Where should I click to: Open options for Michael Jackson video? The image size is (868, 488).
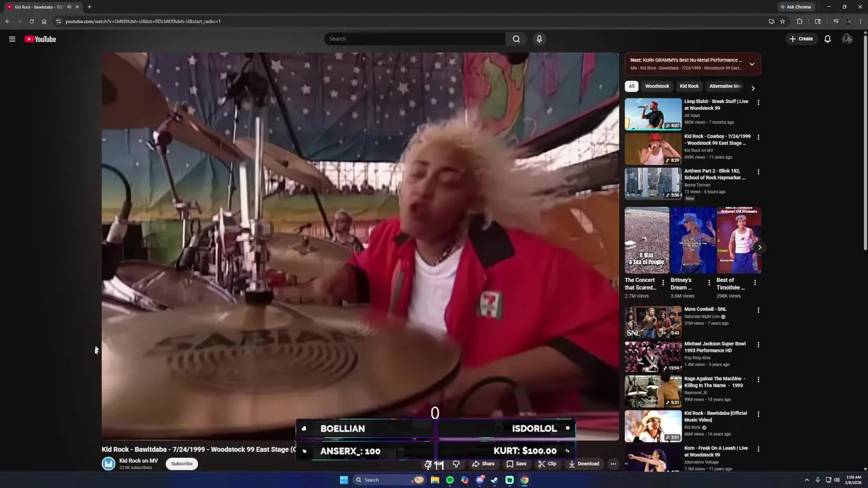click(758, 345)
